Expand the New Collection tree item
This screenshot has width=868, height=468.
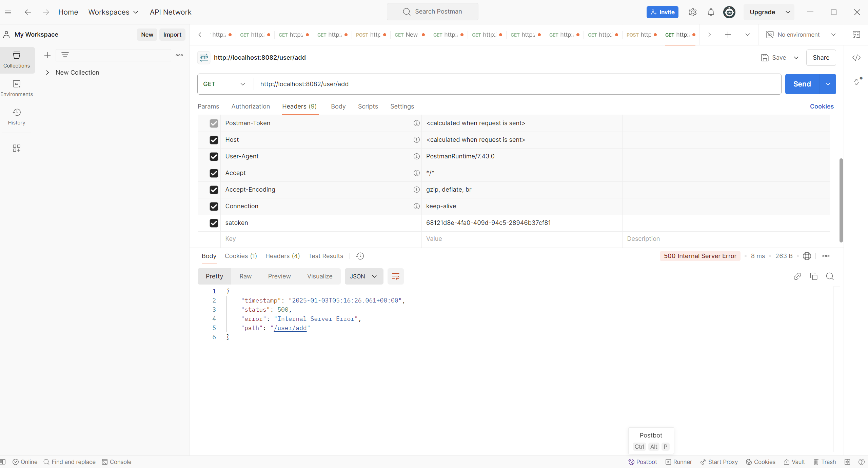[x=47, y=73]
